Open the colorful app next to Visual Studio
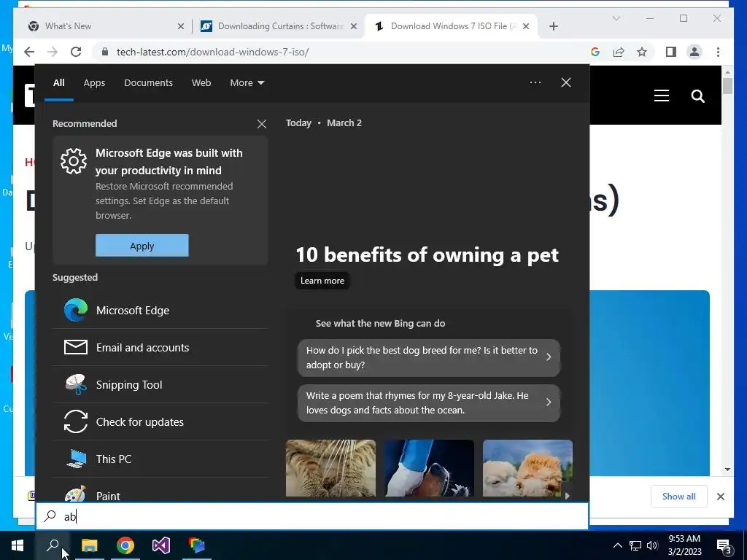Image resolution: width=747 pixels, height=560 pixels. 197,545
